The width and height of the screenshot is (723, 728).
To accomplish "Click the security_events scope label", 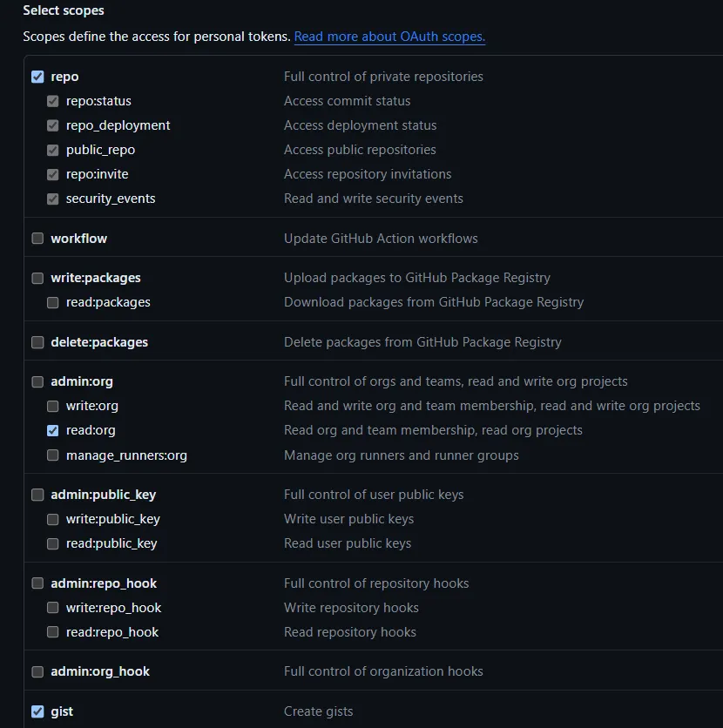I will (x=111, y=199).
